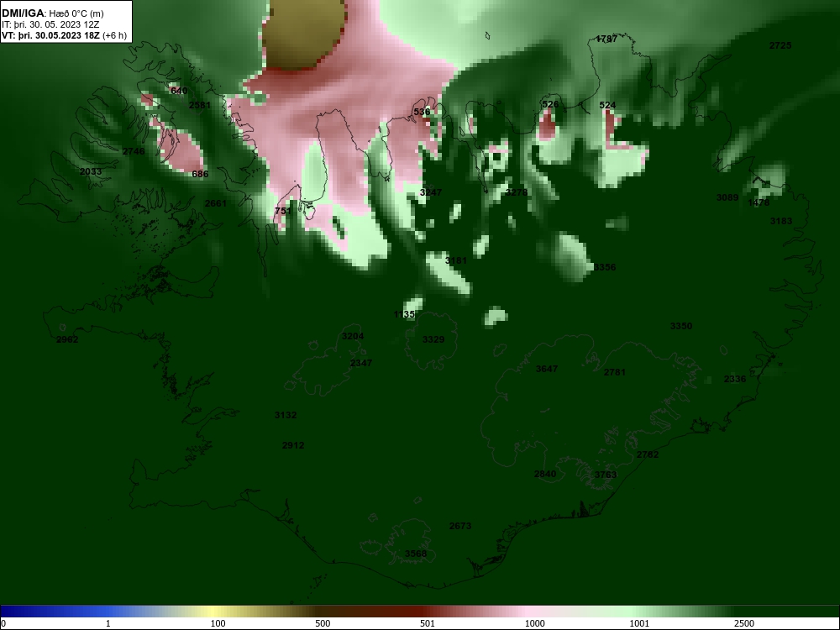Click the legend tick labeled 1001
This screenshot has height=630, width=840.
[639, 623]
